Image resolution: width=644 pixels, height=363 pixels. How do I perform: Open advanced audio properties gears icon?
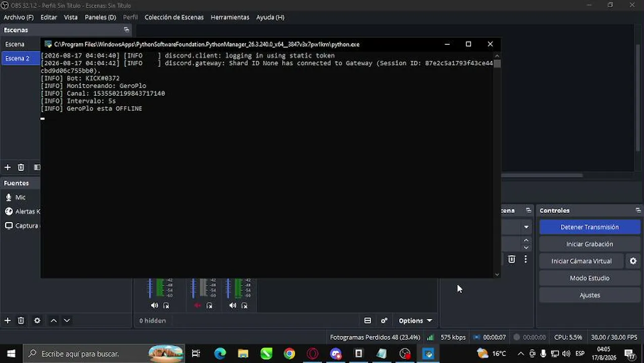coord(384,321)
